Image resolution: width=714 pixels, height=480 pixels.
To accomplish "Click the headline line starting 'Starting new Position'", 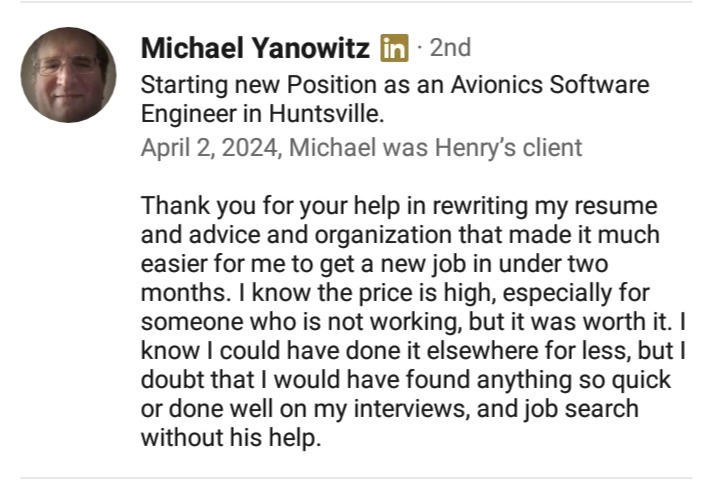I will tap(394, 85).
